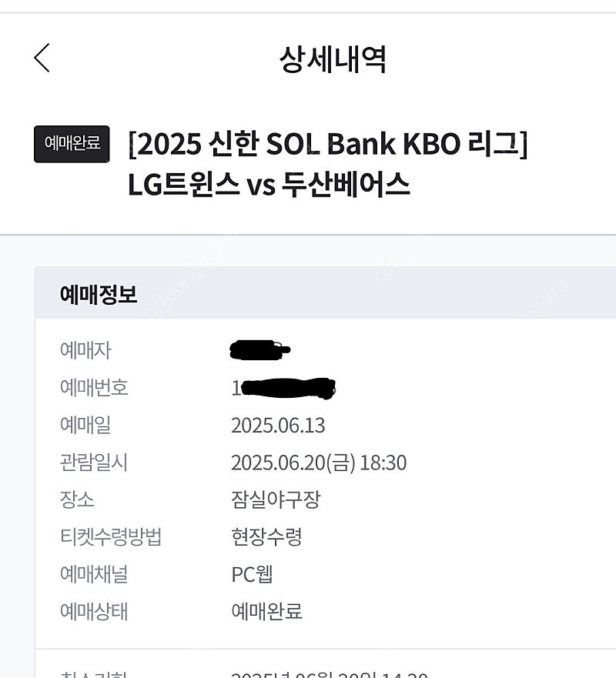Open the 2025 신한 SOL Bank KBO 리그 title
The height and width of the screenshot is (678, 616).
coord(328,144)
